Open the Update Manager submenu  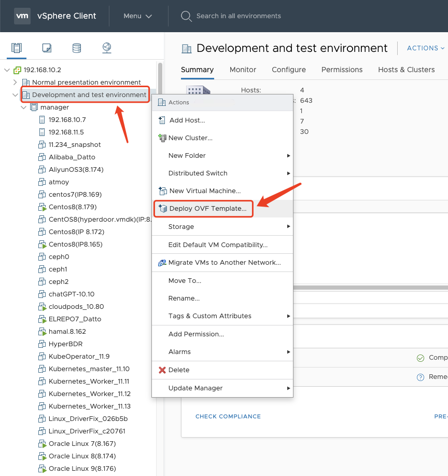(222, 388)
